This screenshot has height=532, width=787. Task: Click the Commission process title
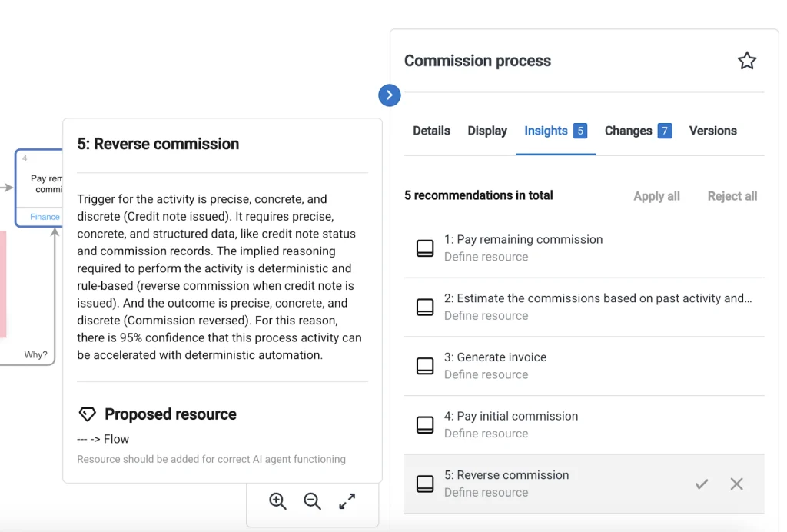point(477,61)
